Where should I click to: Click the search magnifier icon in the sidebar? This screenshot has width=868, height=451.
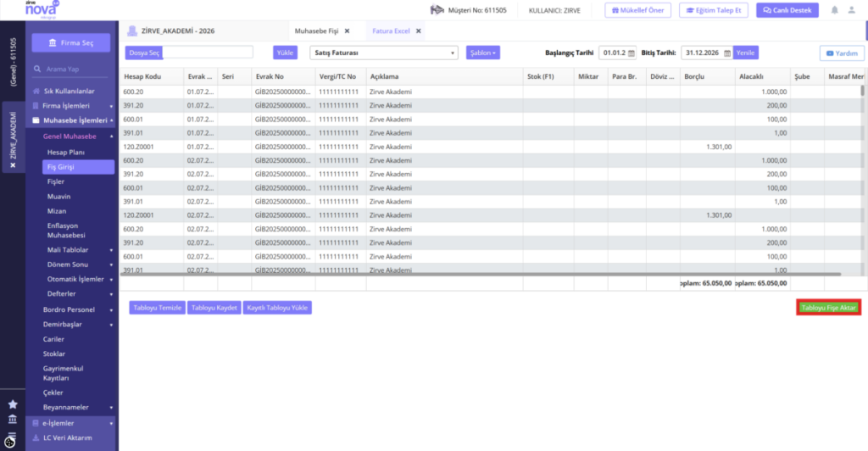37,70
